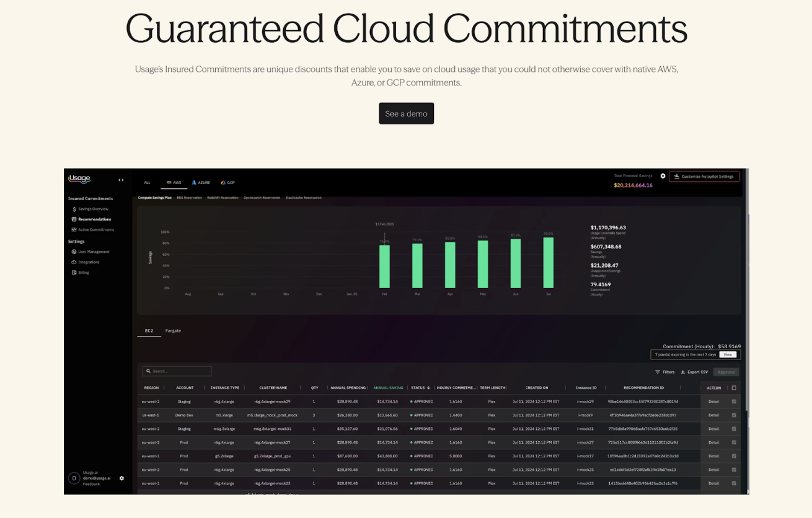Click recommendation ID 98be146d0003cc55f793300287c8019d
The width and height of the screenshot is (812, 518).
[x=643, y=402]
